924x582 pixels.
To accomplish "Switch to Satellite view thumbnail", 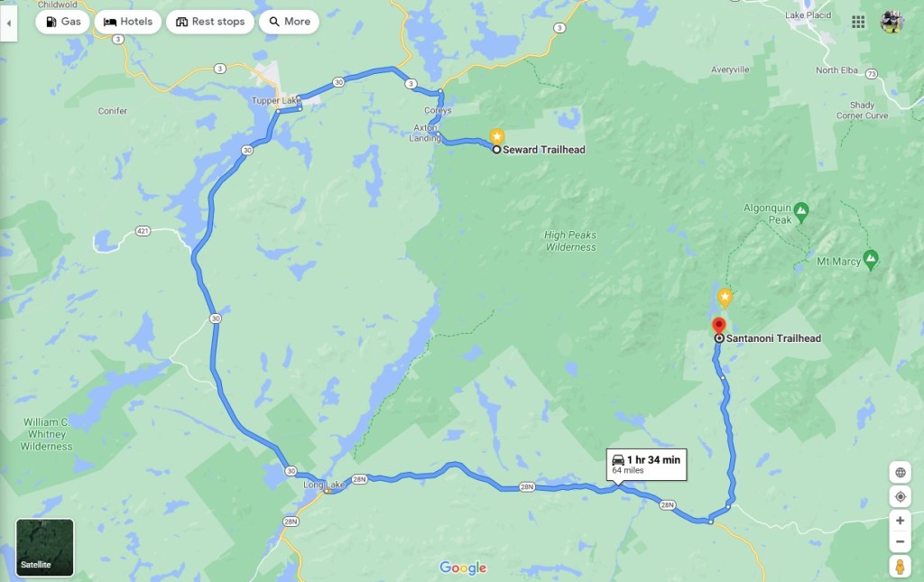I will click(45, 547).
